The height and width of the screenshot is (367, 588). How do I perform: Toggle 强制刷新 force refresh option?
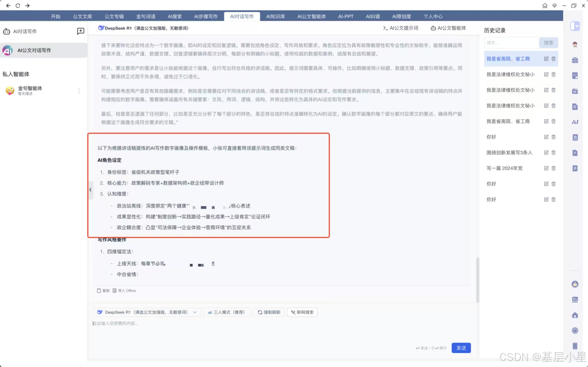click(269, 312)
